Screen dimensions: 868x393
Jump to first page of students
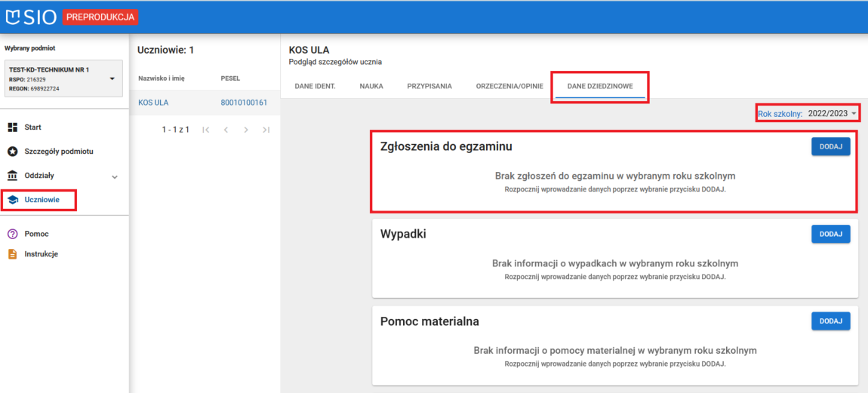(x=206, y=130)
